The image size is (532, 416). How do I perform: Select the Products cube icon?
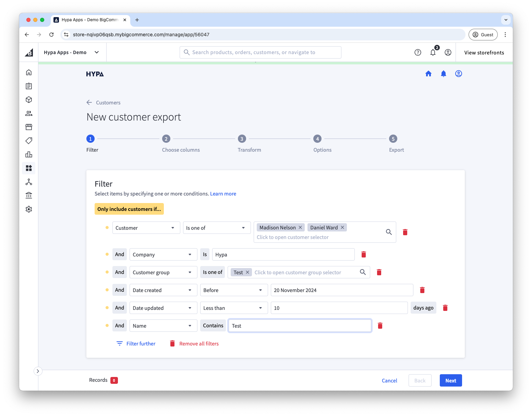[x=29, y=100]
